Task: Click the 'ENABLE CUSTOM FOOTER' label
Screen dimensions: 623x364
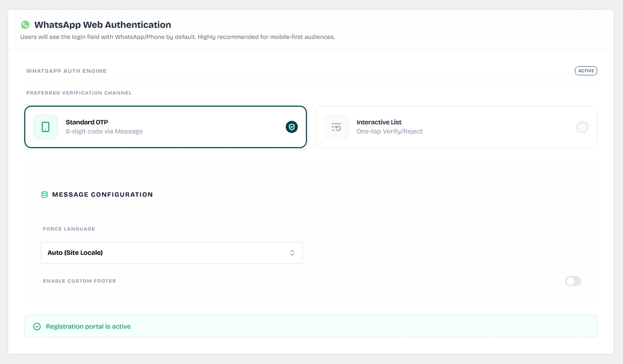Action: click(x=79, y=281)
